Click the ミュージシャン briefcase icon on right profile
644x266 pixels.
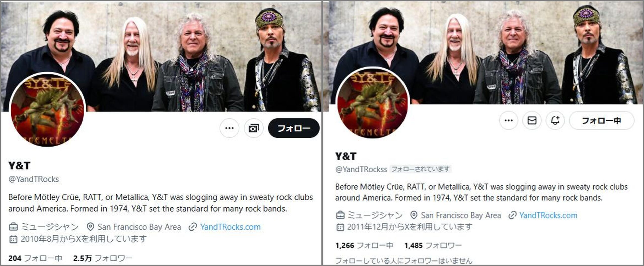(340, 215)
